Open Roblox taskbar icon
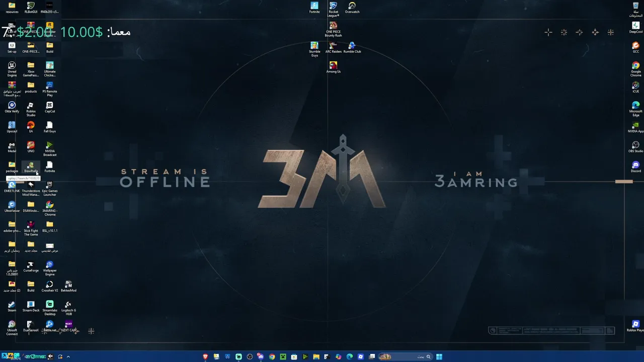Image resolution: width=644 pixels, height=362 pixels. 361,357
